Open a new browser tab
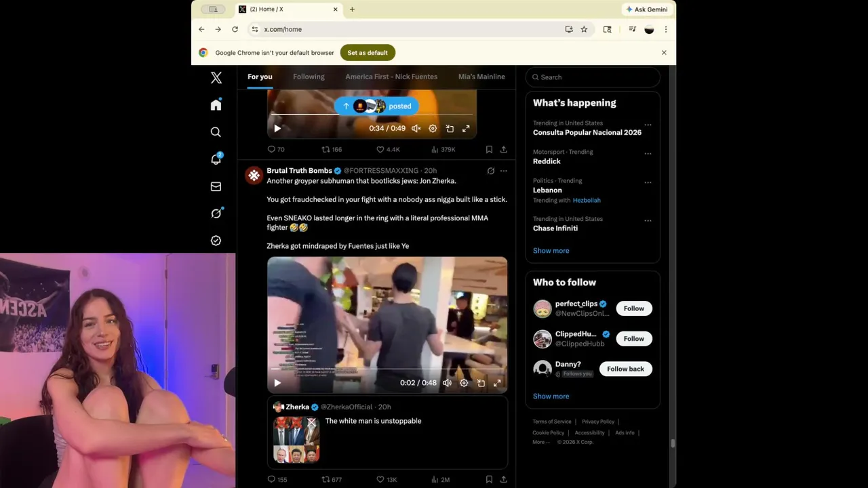Screen dimensions: 868x488 (352, 9)
